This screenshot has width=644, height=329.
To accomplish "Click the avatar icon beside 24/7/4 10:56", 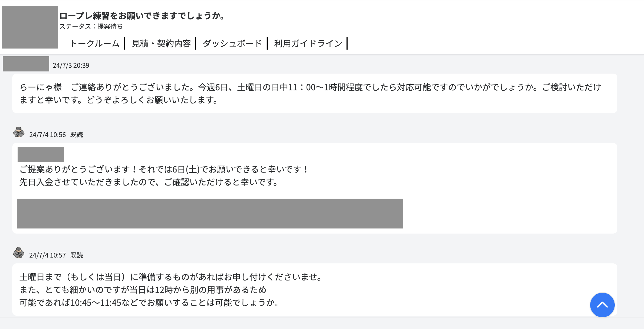I will coord(19,132).
